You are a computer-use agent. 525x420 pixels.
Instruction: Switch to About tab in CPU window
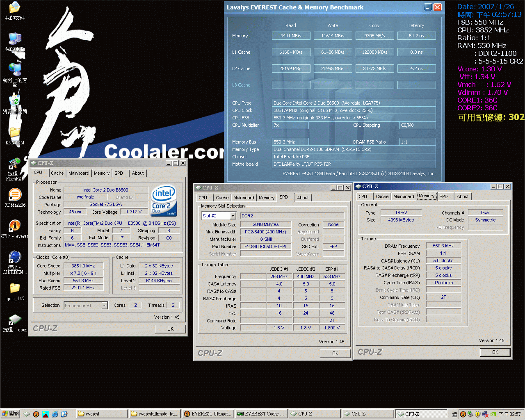pos(138,173)
